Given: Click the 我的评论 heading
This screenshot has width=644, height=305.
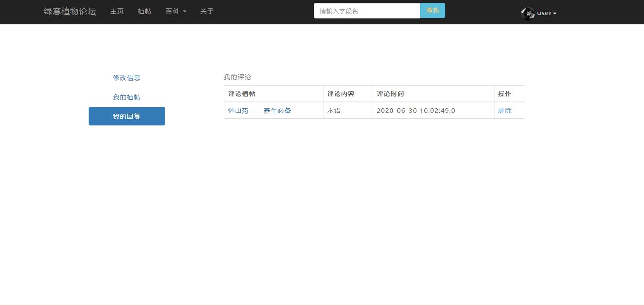Looking at the screenshot, I should tap(237, 77).
